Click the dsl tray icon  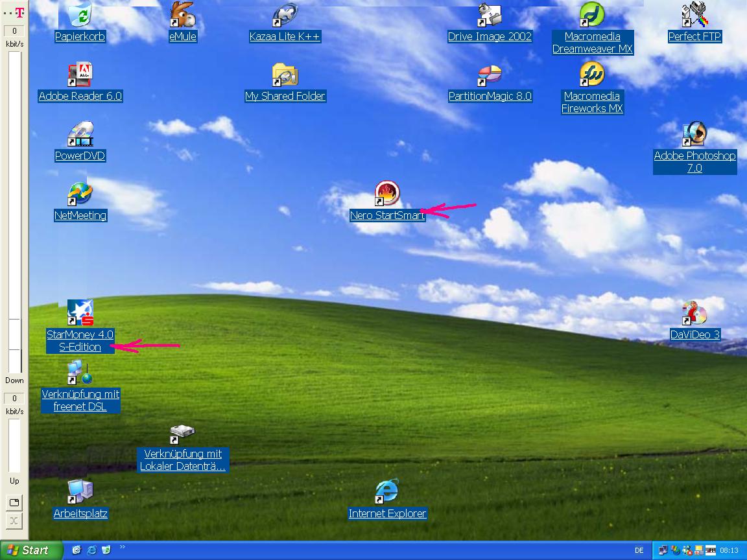711,550
